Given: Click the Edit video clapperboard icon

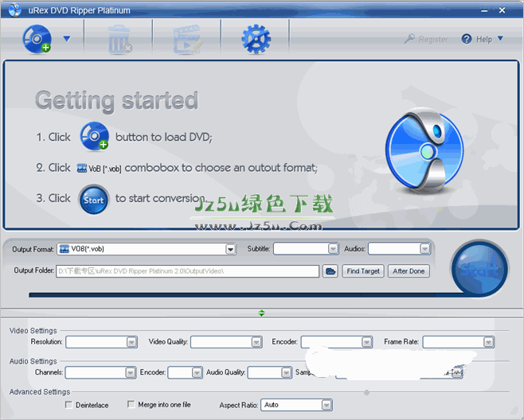Looking at the screenshot, I should coord(187,39).
